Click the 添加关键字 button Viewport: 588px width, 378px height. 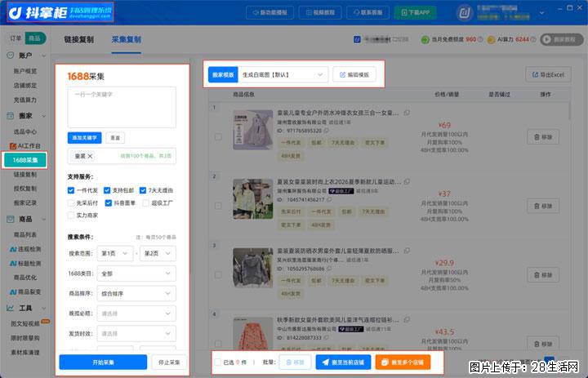click(84, 138)
